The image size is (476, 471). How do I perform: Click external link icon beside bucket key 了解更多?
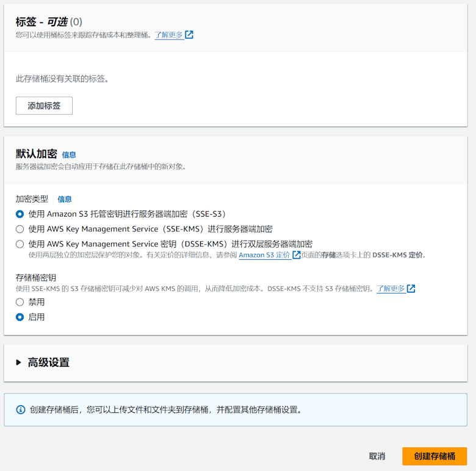click(x=411, y=289)
